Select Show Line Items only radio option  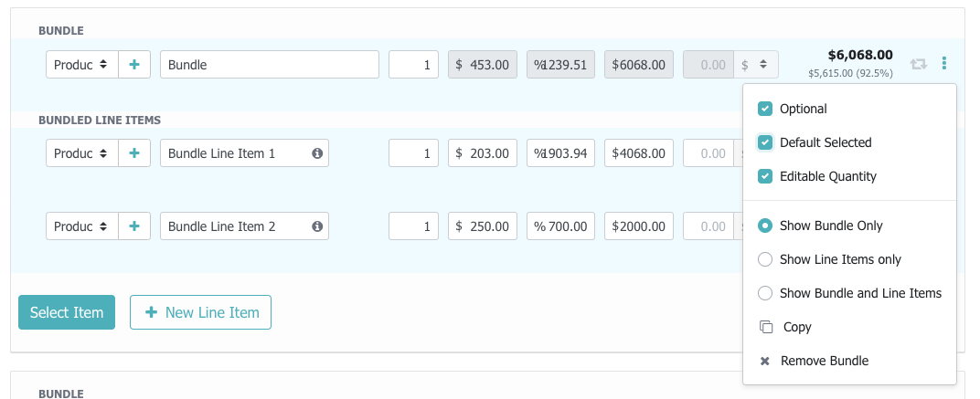coord(766,259)
